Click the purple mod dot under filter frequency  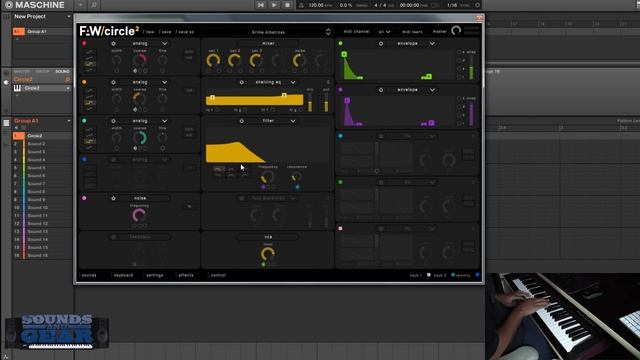point(263,187)
